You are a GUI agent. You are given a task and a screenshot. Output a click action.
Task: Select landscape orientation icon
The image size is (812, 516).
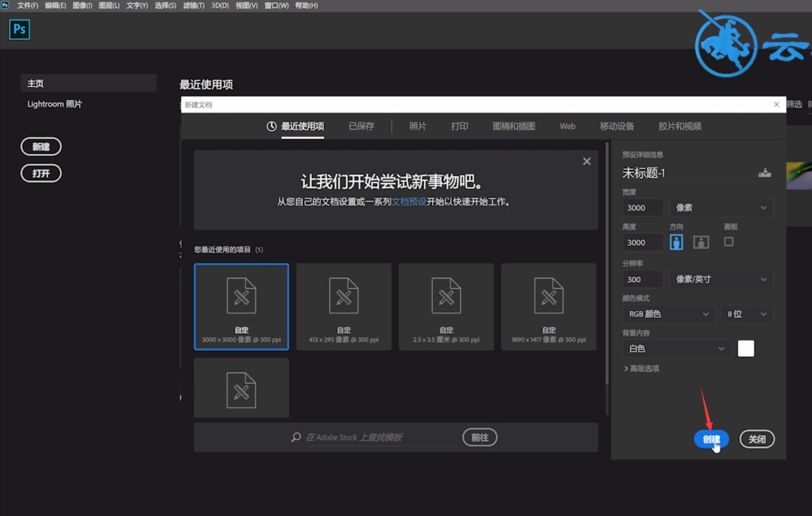(701, 242)
